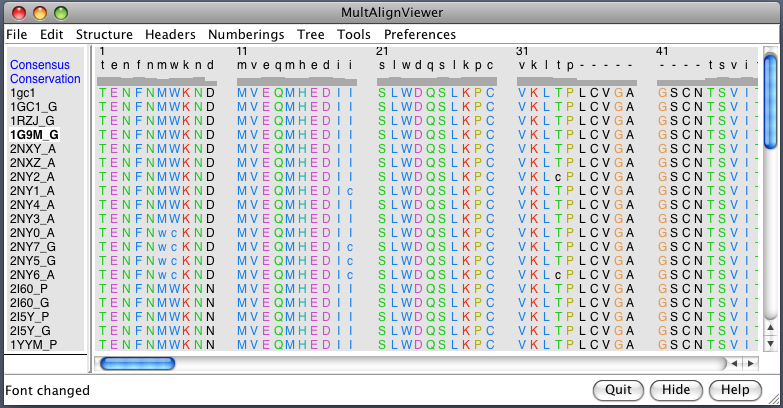Image resolution: width=783 pixels, height=408 pixels.
Task: Select sequence name 2NY6_A
Action: (32, 275)
